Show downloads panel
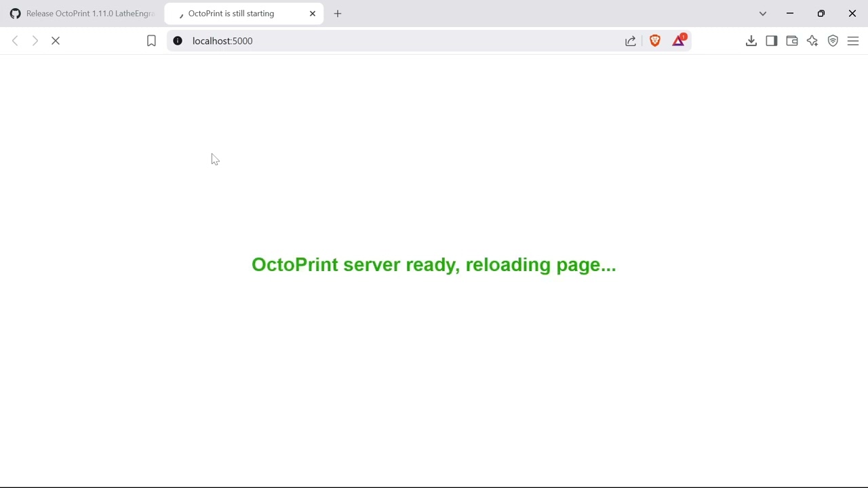Viewport: 868px width, 488px height. click(751, 41)
